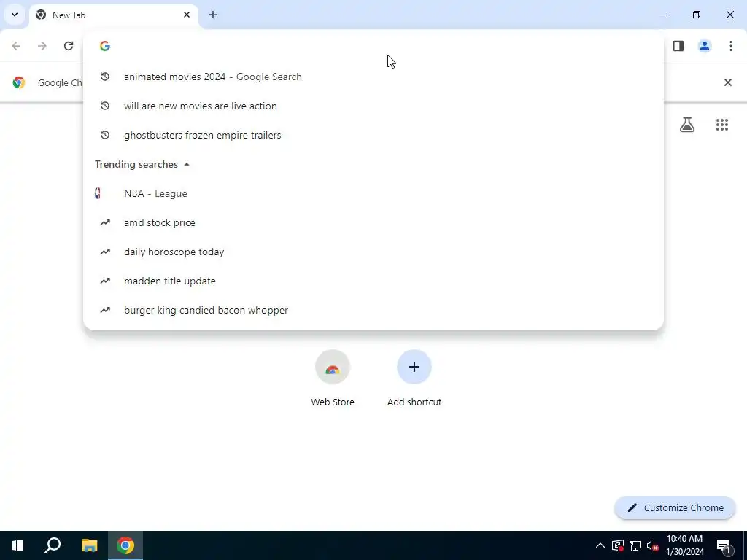This screenshot has width=747, height=560.
Task: Show hidden system tray icons
Action: point(600,545)
